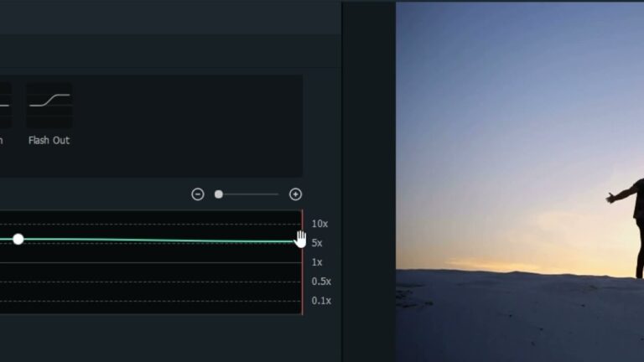Click the 0.5x speed label
644x362 pixels.
click(321, 282)
